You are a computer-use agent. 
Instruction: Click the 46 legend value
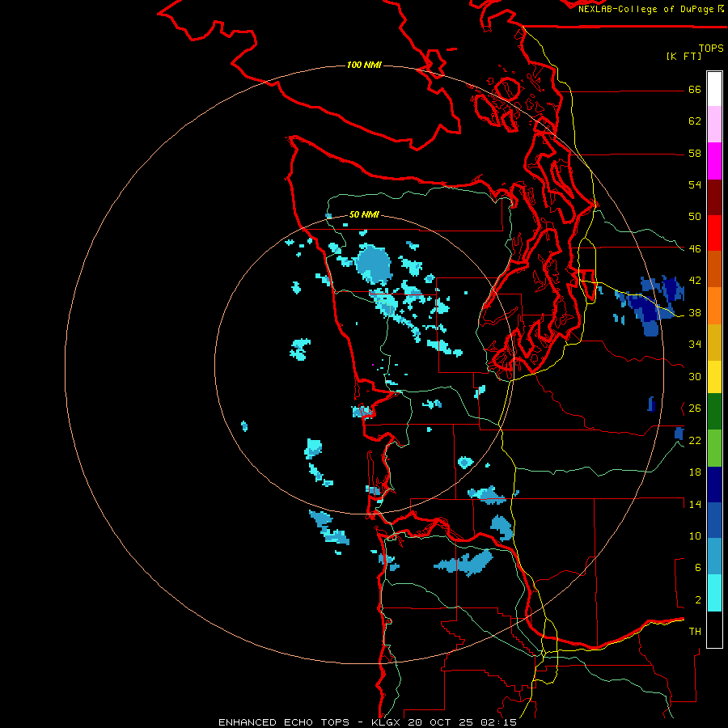click(695, 249)
